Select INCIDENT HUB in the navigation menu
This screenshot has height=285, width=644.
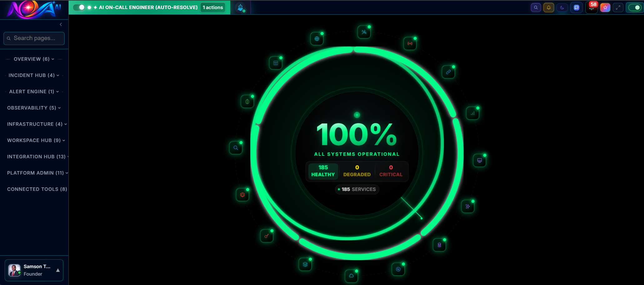pyautogui.click(x=32, y=75)
